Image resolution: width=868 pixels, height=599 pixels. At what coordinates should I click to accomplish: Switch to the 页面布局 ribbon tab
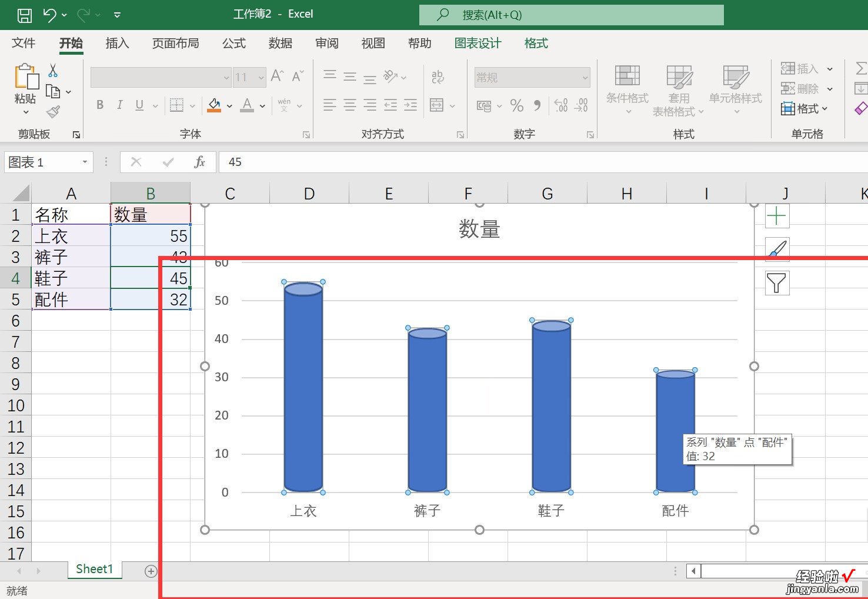point(175,43)
